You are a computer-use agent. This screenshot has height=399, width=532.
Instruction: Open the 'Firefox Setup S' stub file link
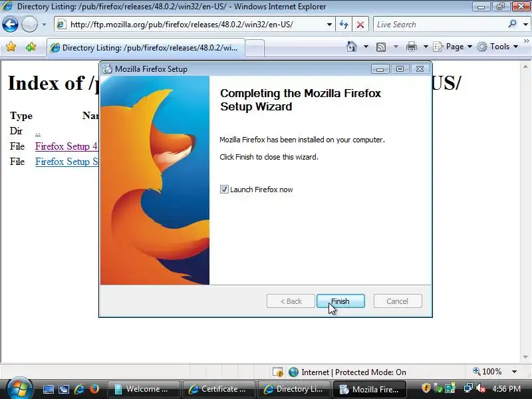pos(66,162)
